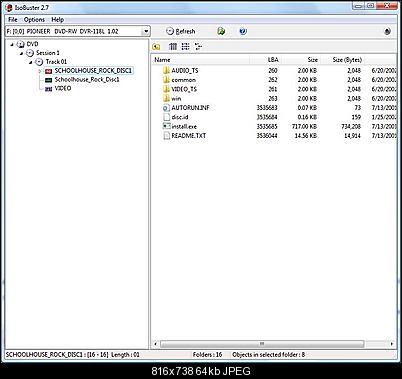Collapse the Session 1 node
Screen dimensions: 402x379
[22, 53]
